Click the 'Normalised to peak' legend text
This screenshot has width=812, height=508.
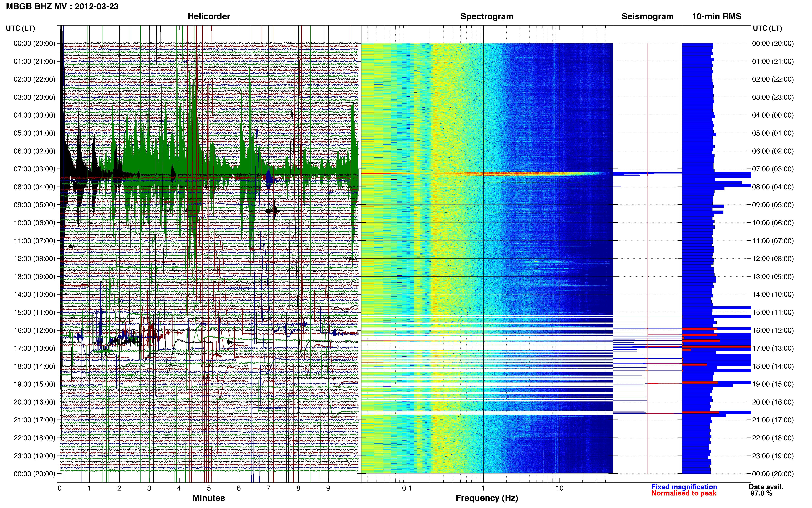tap(684, 493)
